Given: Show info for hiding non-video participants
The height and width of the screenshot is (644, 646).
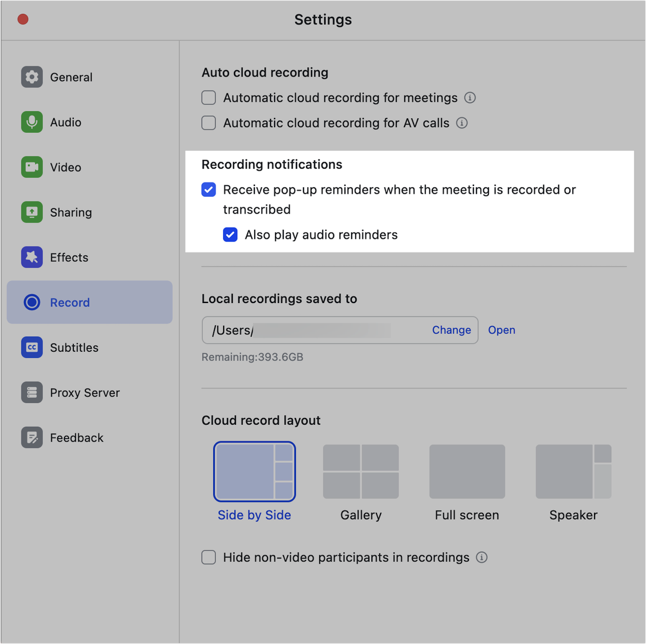Looking at the screenshot, I should 481,557.
